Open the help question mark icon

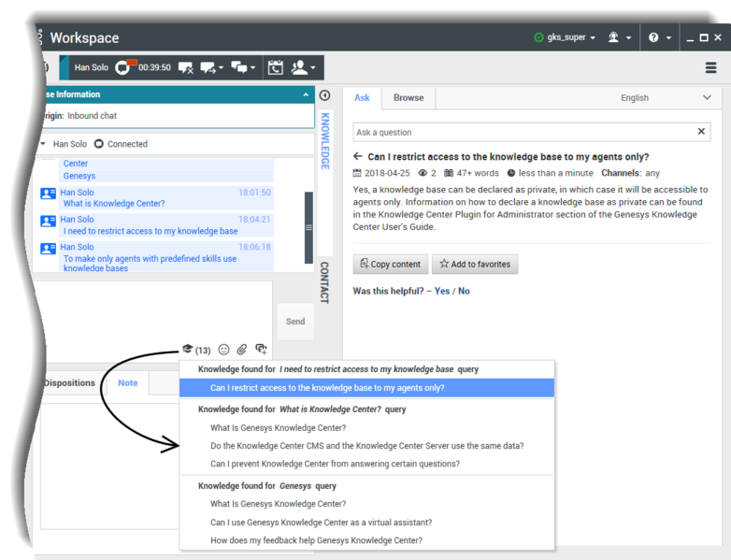click(653, 37)
